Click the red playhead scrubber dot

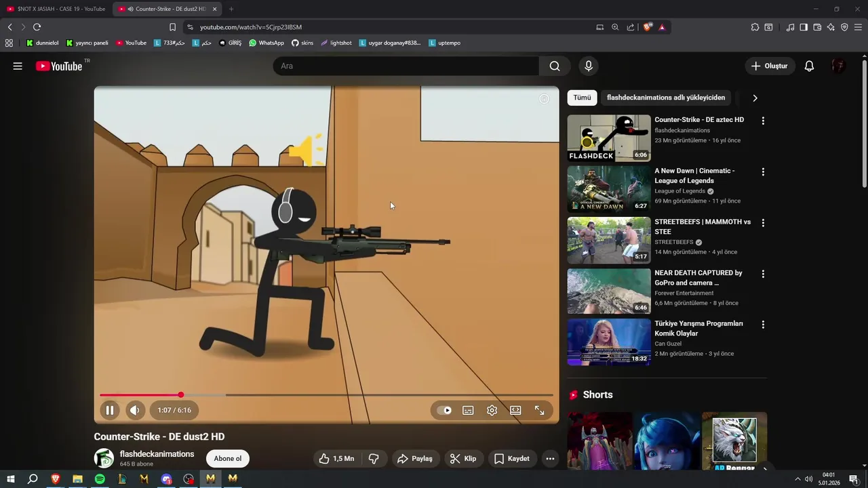(x=181, y=394)
